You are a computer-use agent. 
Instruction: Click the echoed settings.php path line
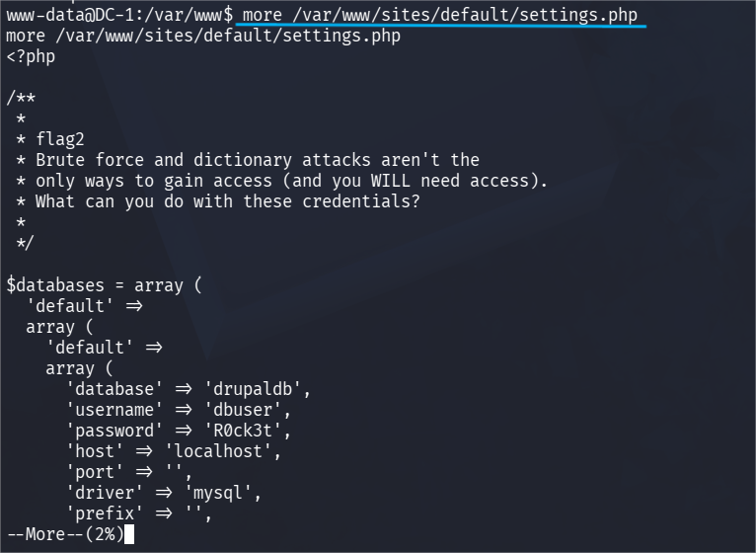[203, 36]
